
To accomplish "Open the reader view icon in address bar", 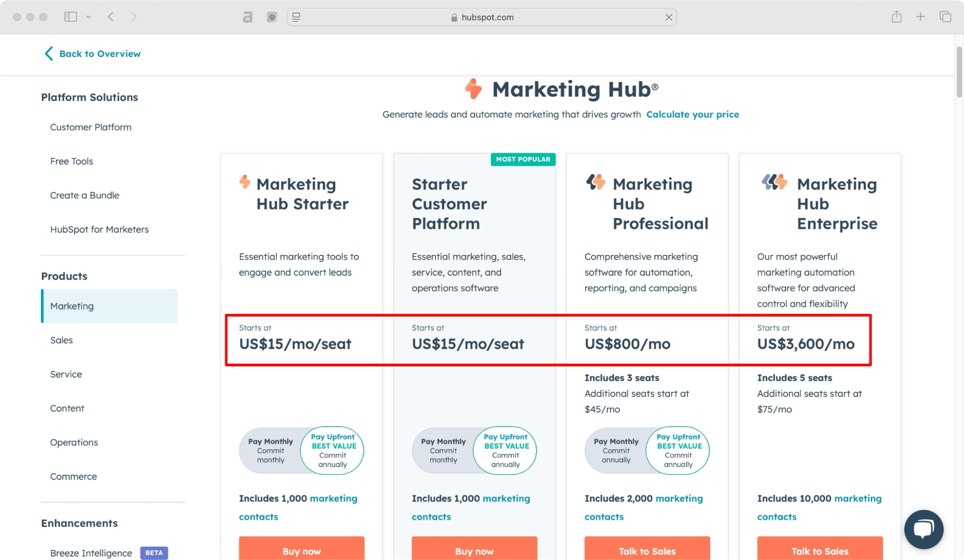I will (x=296, y=17).
